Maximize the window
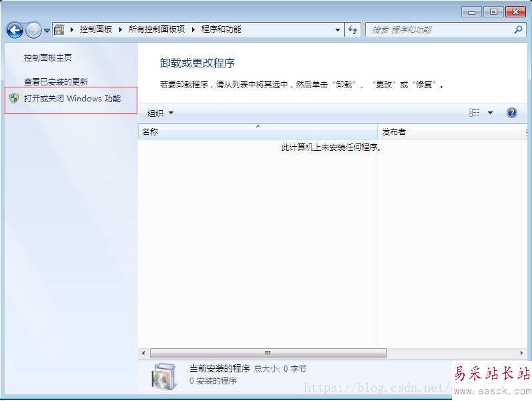532x401 pixels. (493, 12)
